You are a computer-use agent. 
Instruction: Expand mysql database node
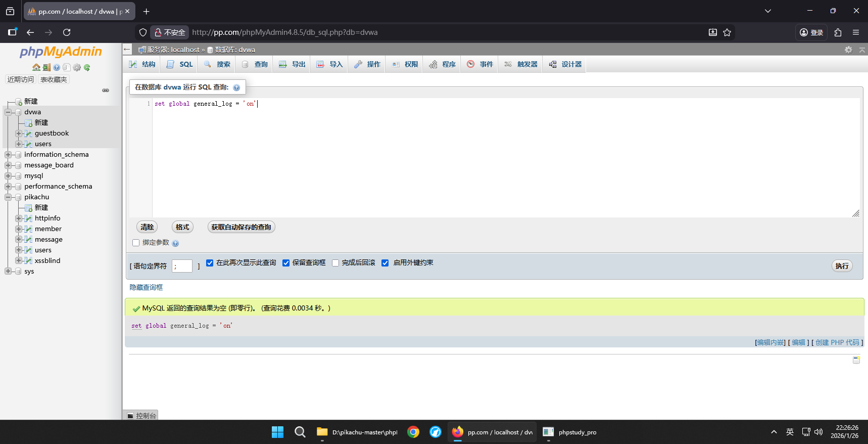pos(8,176)
